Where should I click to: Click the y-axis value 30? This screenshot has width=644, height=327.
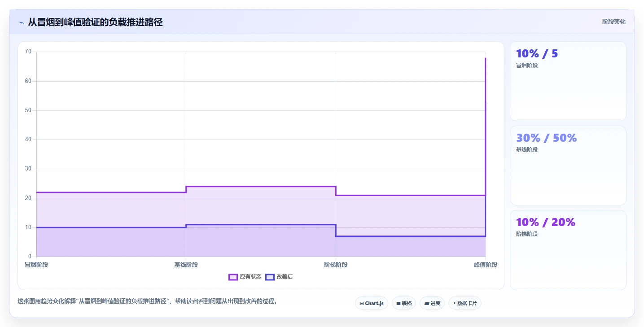pos(28,169)
